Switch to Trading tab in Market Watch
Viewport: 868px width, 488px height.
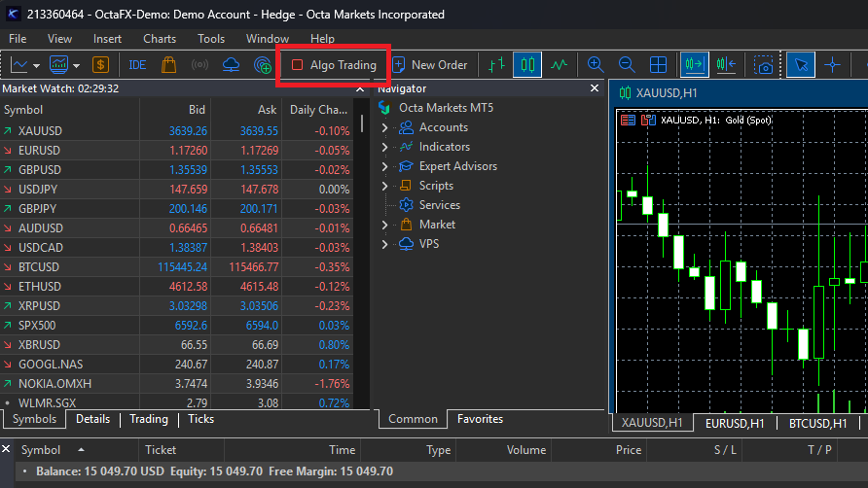click(x=149, y=419)
